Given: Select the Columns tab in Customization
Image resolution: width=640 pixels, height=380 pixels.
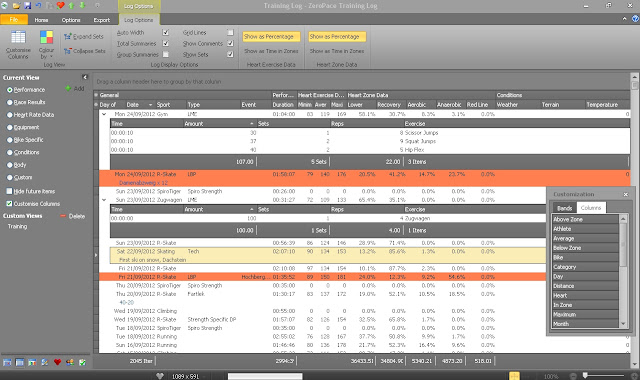Looking at the screenshot, I should click(x=591, y=208).
